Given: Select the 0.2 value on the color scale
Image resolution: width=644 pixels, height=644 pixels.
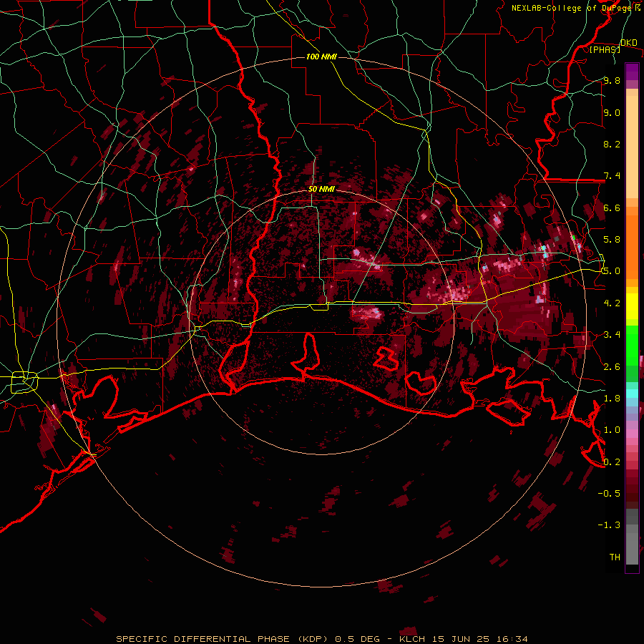Looking at the screenshot, I should point(612,462).
